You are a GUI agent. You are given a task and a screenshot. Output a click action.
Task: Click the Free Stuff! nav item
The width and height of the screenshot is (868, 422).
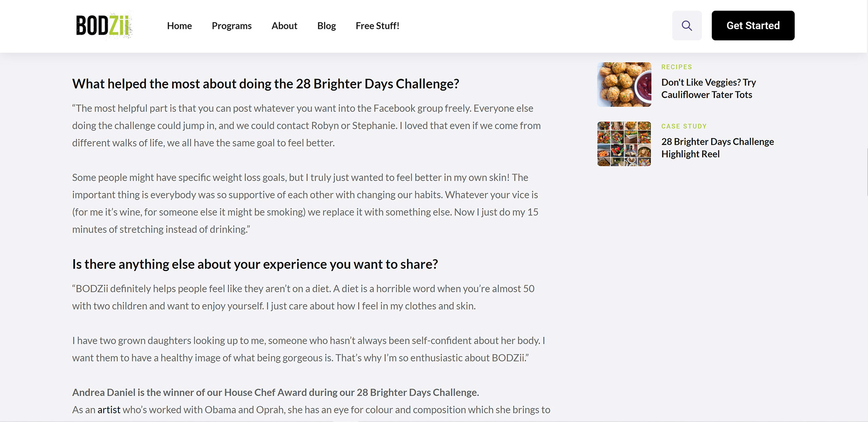(x=377, y=26)
